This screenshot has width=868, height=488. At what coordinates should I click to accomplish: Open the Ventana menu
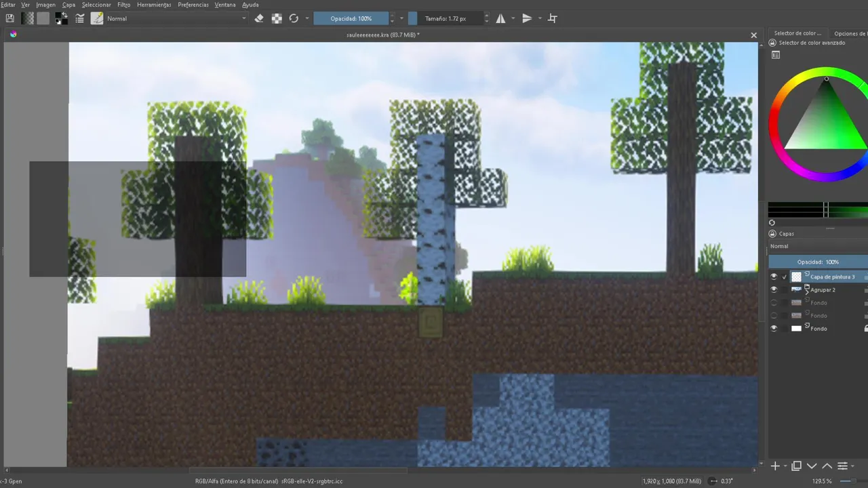[x=225, y=5]
